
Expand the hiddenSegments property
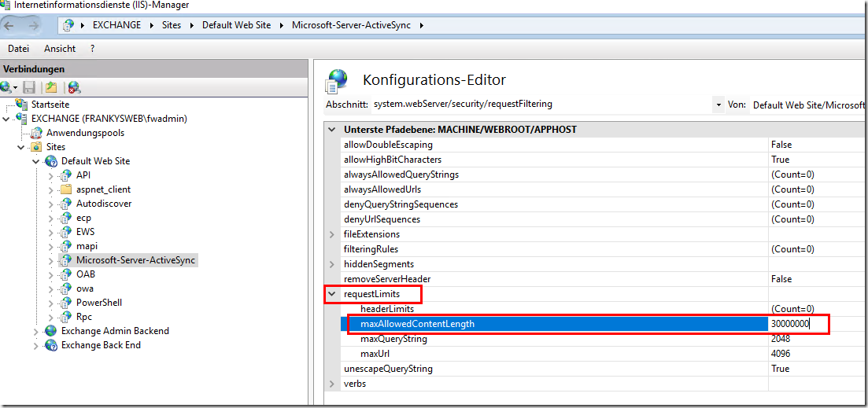click(331, 264)
